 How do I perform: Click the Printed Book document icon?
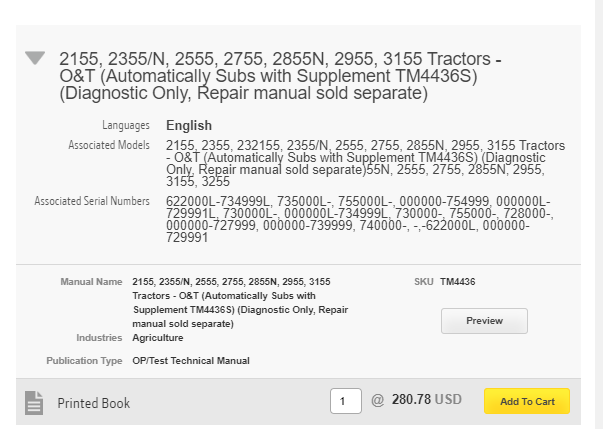(34, 403)
